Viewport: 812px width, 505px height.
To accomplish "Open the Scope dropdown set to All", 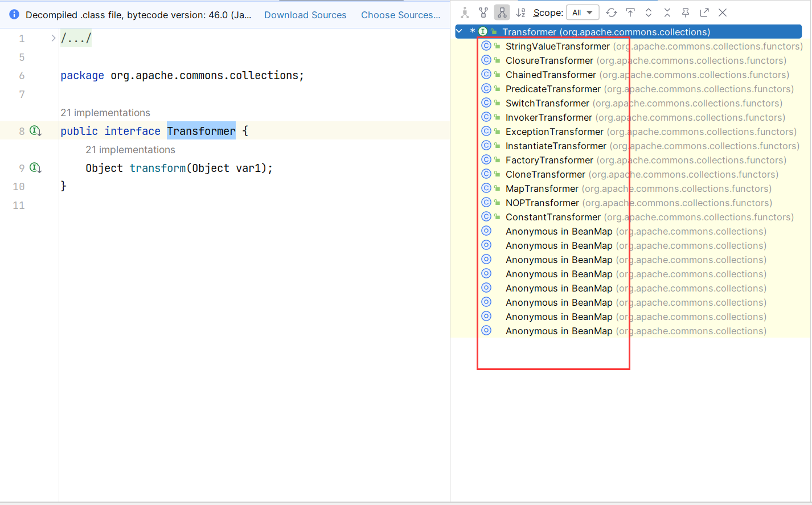I will tap(582, 13).
